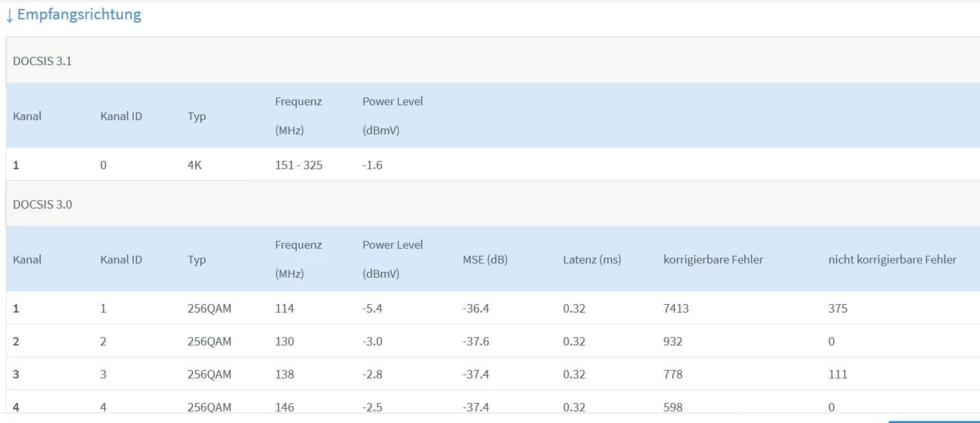Click the frequency value 138
The width and height of the screenshot is (980, 423).
284,375
